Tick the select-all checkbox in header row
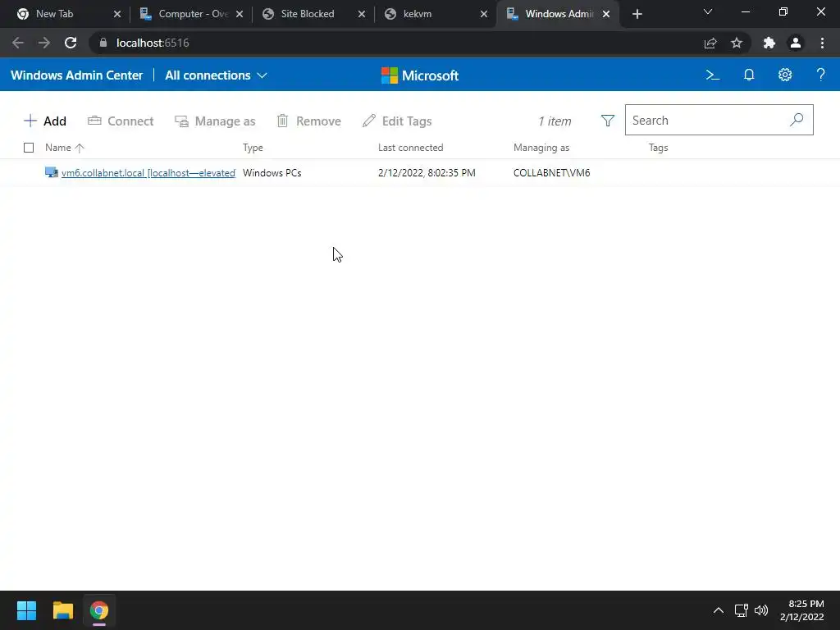 click(x=29, y=148)
